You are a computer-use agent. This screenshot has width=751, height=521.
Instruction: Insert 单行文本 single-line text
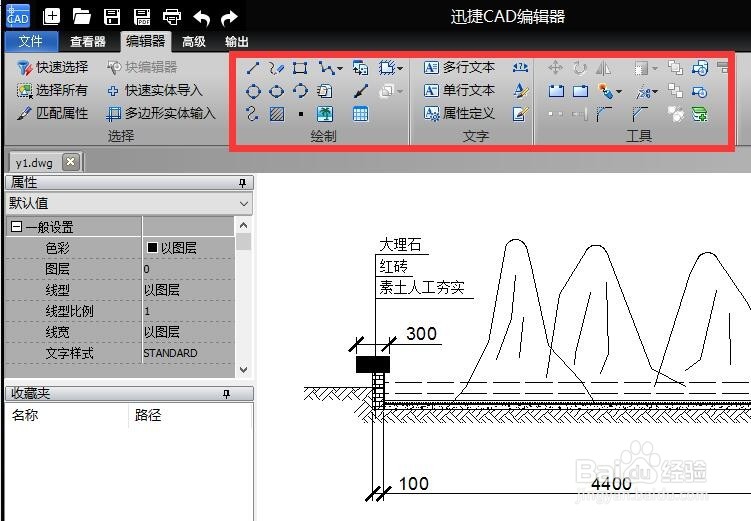tap(459, 90)
